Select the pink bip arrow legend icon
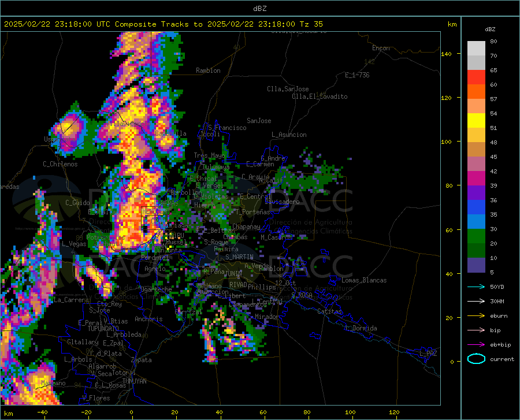520x420 pixels. 476,330
